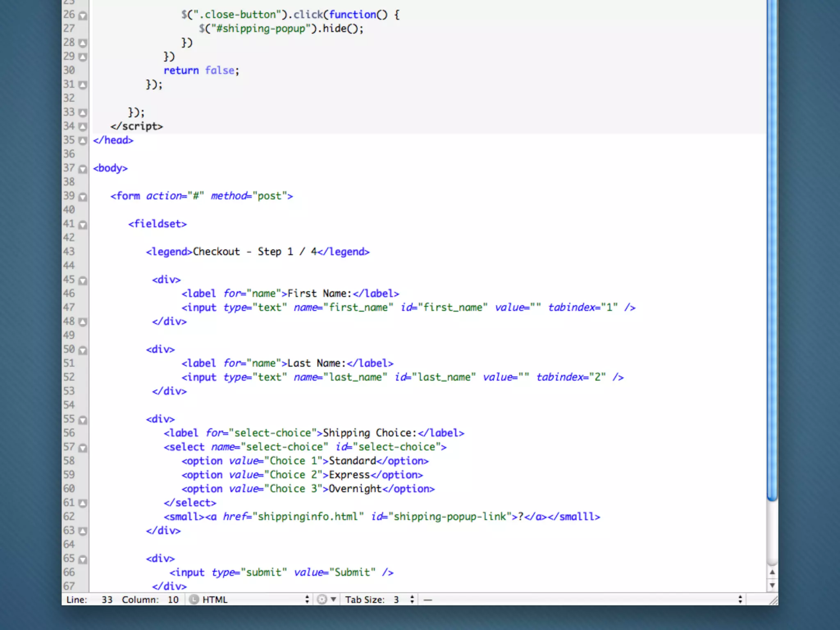Click the Line number field in status bar
The width and height of the screenshot is (840, 630).
tap(107, 600)
